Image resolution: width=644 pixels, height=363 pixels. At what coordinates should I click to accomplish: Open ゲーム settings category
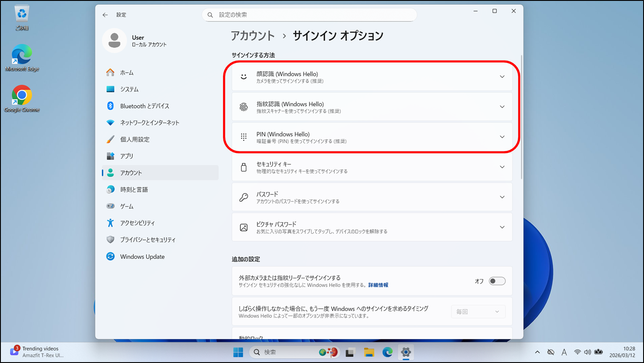tap(160, 206)
